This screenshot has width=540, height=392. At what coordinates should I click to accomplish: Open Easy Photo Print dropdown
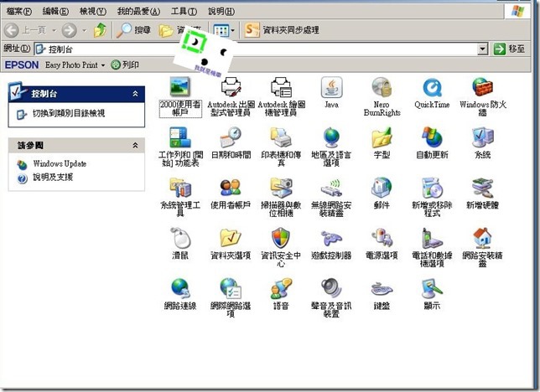click(75, 64)
